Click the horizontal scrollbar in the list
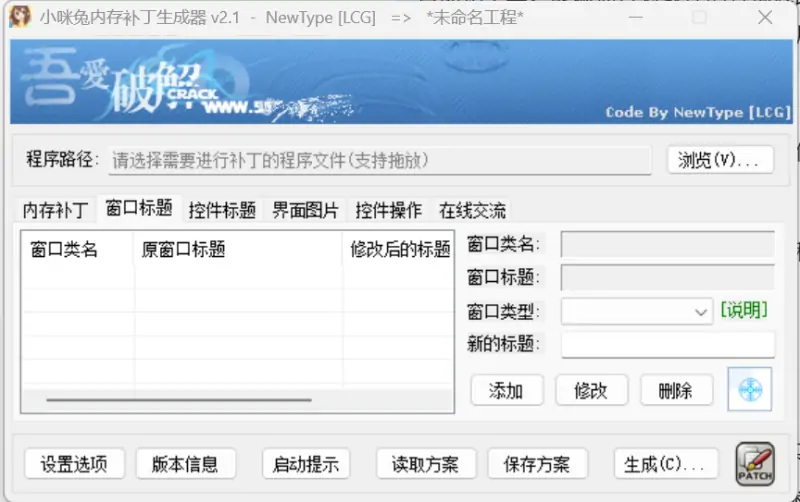800x502 pixels. point(180,400)
